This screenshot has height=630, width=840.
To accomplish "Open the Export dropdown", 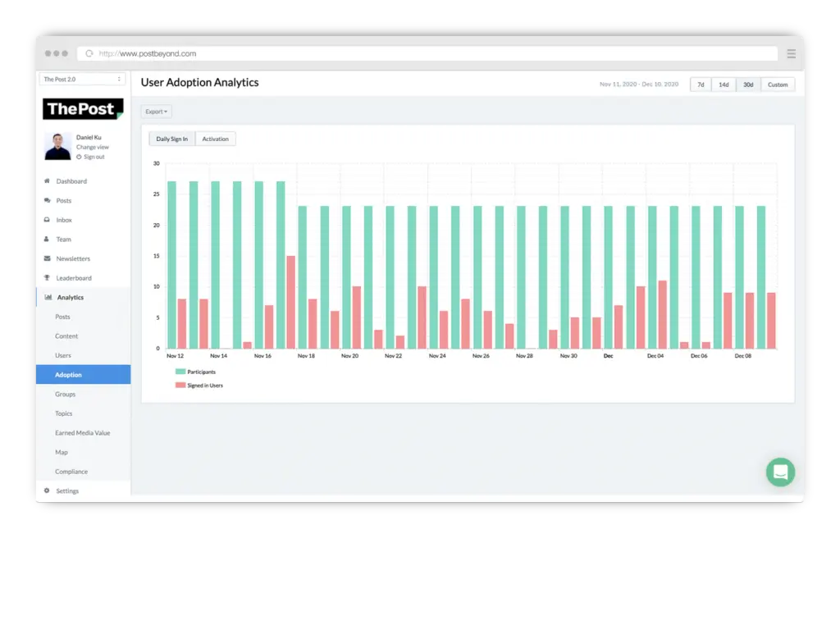I will 156,112.
